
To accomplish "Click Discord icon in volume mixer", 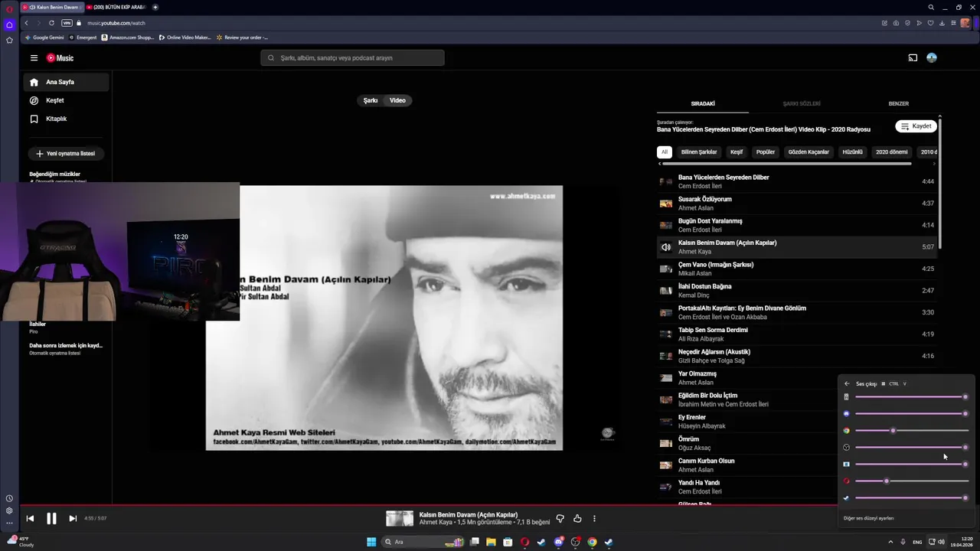I will (x=846, y=413).
